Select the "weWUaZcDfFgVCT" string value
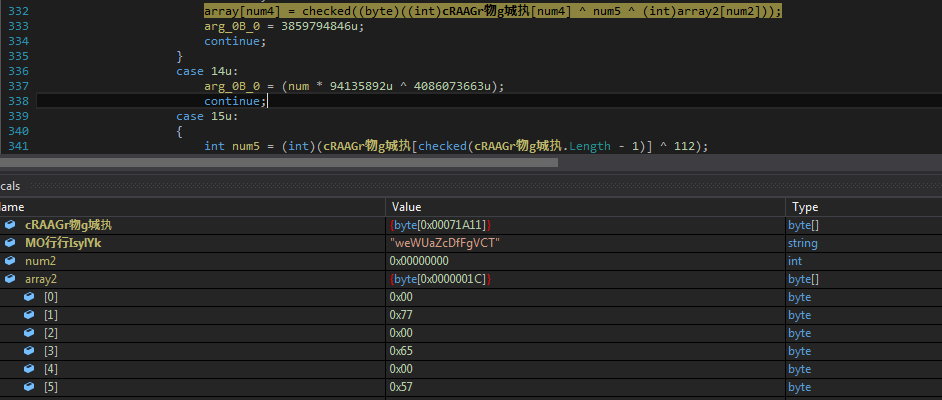The image size is (942, 400). click(444, 243)
